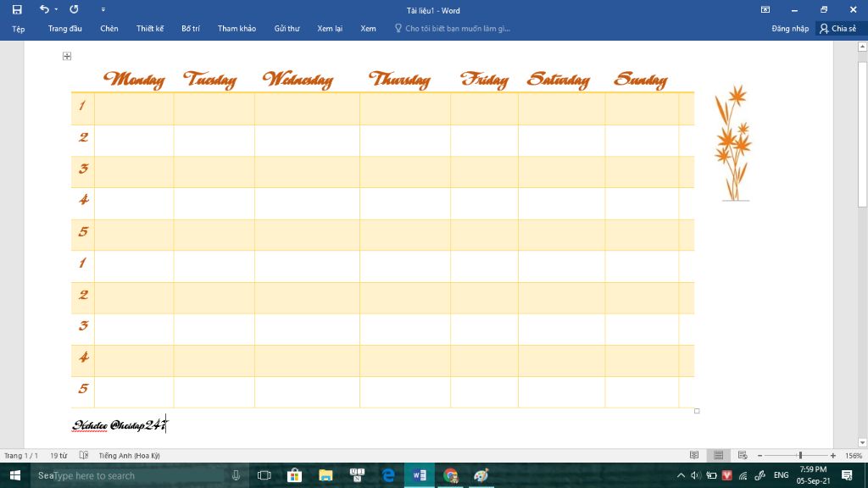Click the signature text below the table
Image resolution: width=868 pixels, height=488 pixels.
point(119,425)
